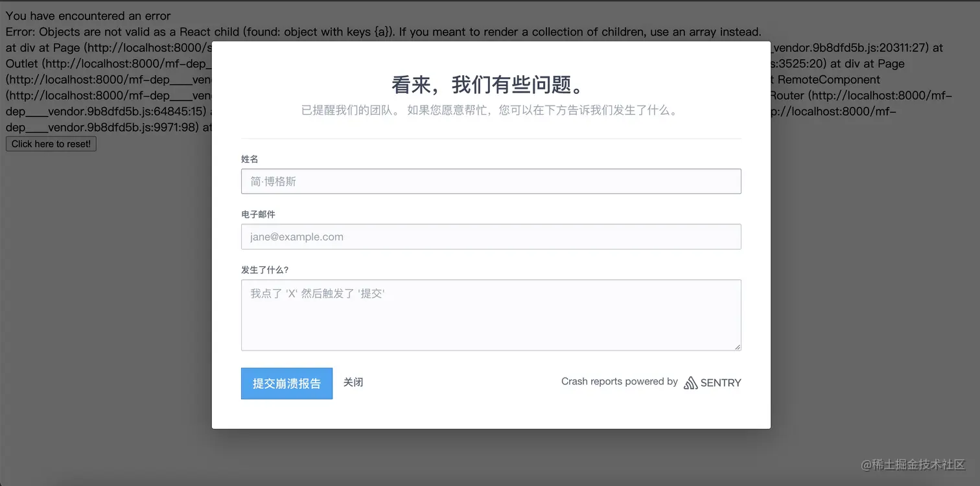This screenshot has height=486, width=980.
Task: Click the 'Crash reports powered by' text
Action: coord(619,382)
